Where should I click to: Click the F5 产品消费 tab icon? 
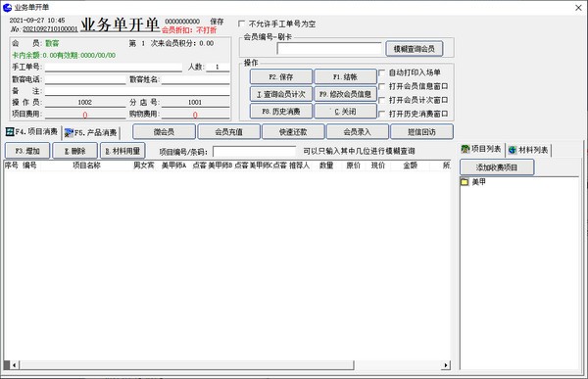[69, 133]
